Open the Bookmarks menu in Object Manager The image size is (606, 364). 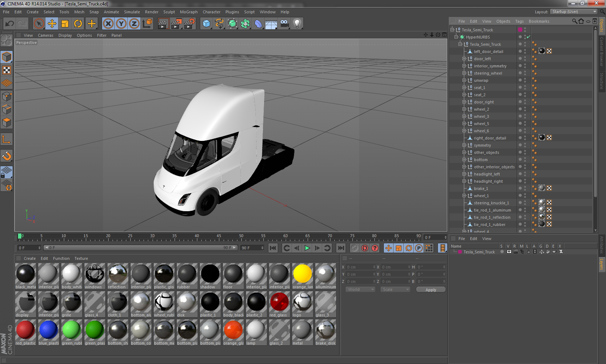pyautogui.click(x=539, y=21)
